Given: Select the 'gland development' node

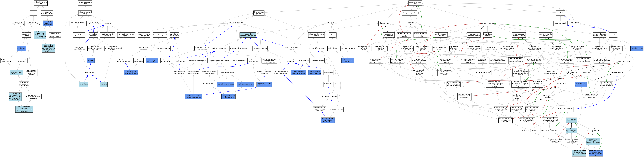Looking at the screenshot, I should 164,48.
